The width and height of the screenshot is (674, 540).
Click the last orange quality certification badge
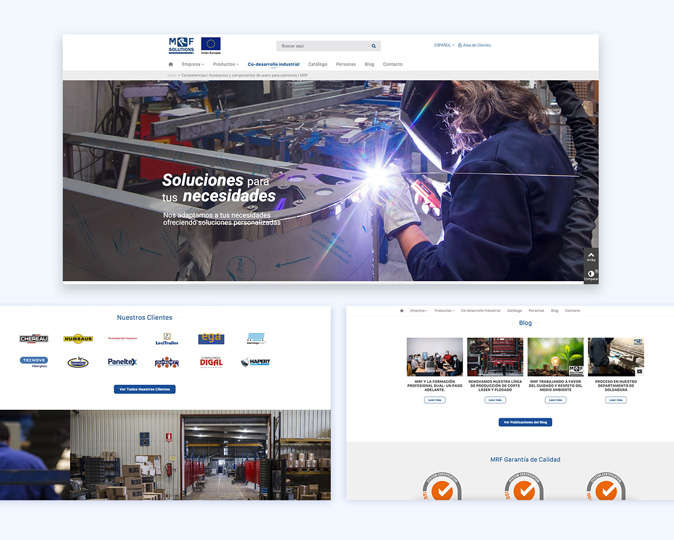click(x=606, y=487)
